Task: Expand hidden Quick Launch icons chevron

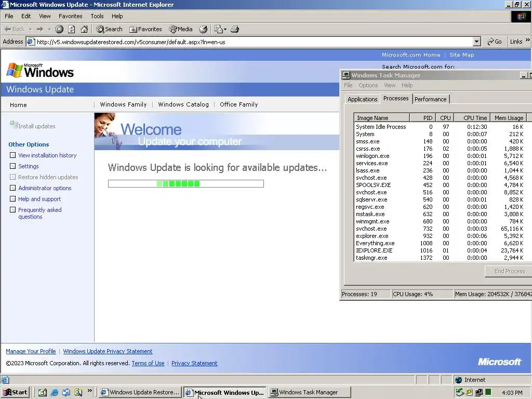Action: pyautogui.click(x=89, y=391)
